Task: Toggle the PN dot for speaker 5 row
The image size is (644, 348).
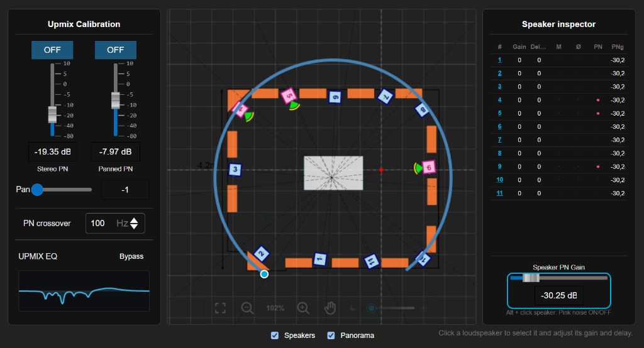Action: click(x=598, y=113)
